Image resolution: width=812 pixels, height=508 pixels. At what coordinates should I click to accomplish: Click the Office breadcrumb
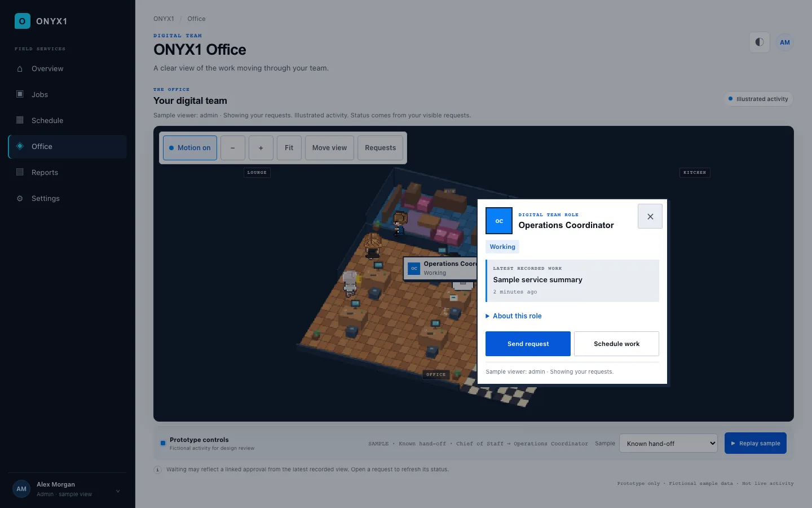[196, 19]
